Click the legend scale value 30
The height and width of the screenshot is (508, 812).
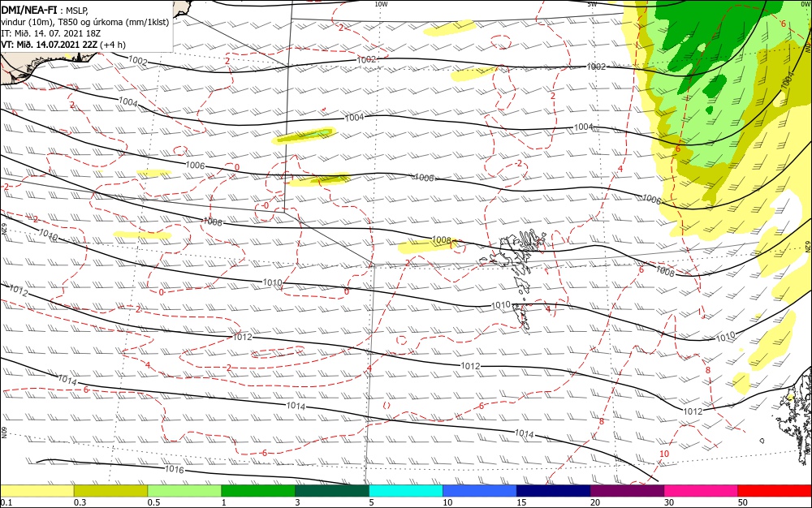tap(669, 502)
